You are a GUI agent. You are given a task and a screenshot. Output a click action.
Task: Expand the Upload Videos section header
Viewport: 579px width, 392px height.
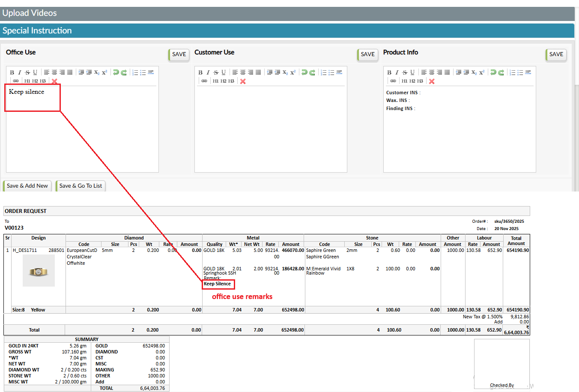[287, 13]
